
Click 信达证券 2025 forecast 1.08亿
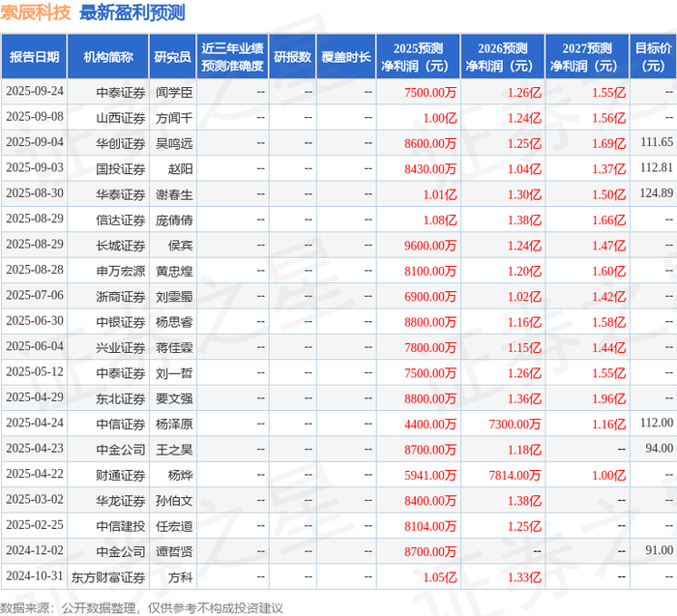(x=440, y=220)
